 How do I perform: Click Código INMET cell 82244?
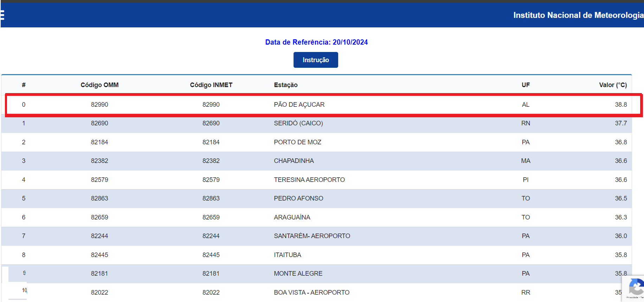coord(211,236)
